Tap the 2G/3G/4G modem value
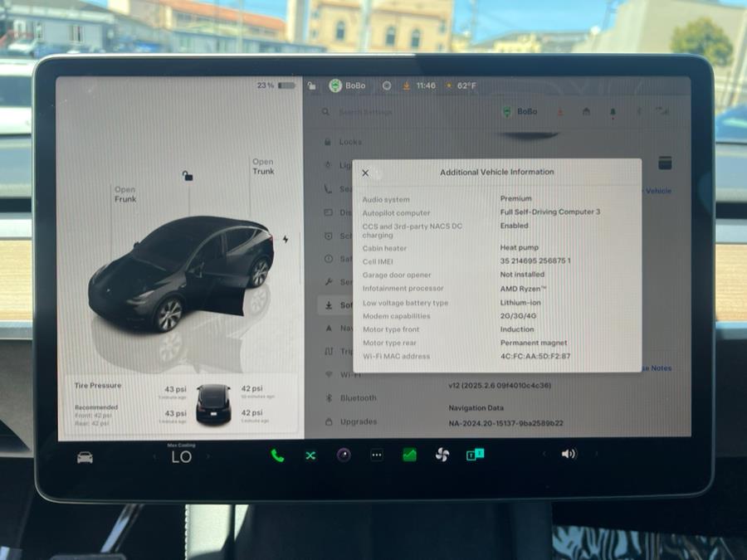Viewport: 747px width, 560px height. coord(518,316)
